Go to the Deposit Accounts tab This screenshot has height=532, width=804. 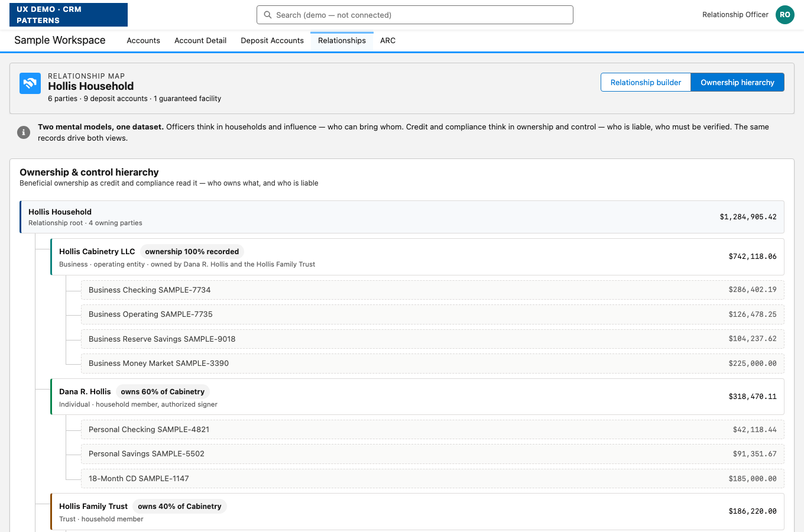[x=272, y=41]
